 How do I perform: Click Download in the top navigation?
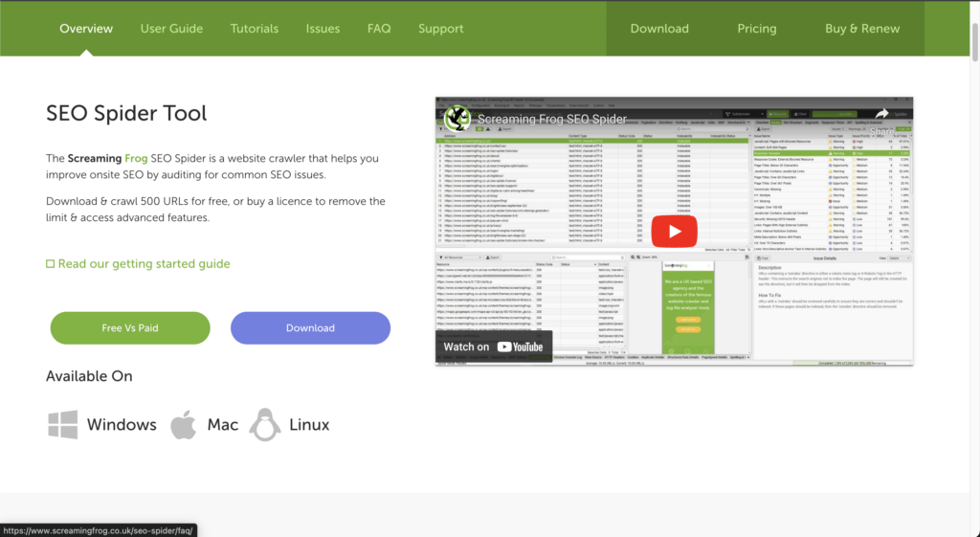point(659,29)
